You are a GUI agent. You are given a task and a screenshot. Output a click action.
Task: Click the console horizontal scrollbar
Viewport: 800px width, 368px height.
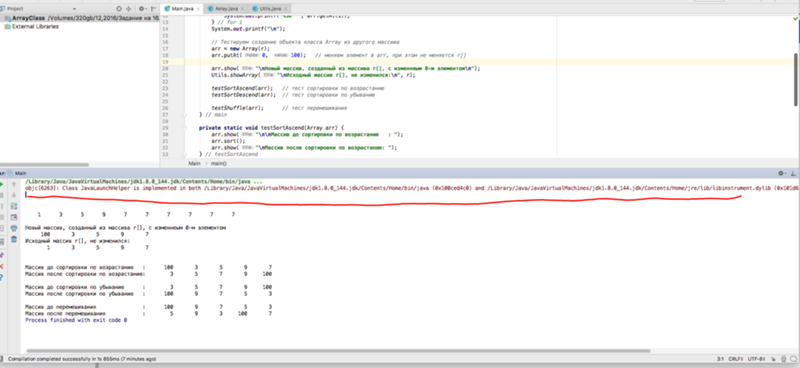(338, 351)
